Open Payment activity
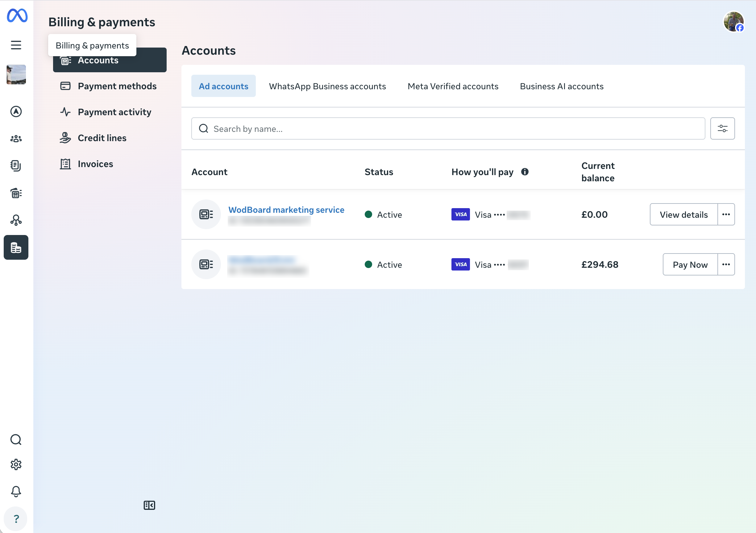The width and height of the screenshot is (756, 533). tap(110, 112)
